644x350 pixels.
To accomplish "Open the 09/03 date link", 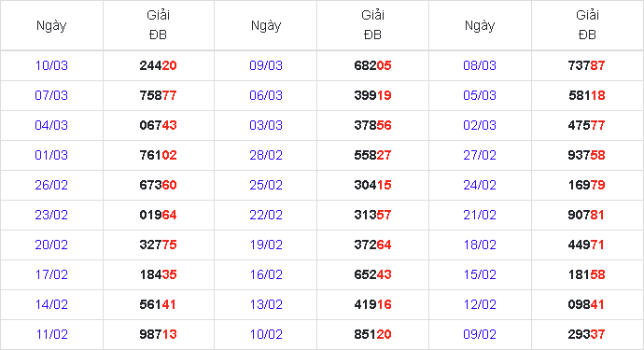I will 266,65.
